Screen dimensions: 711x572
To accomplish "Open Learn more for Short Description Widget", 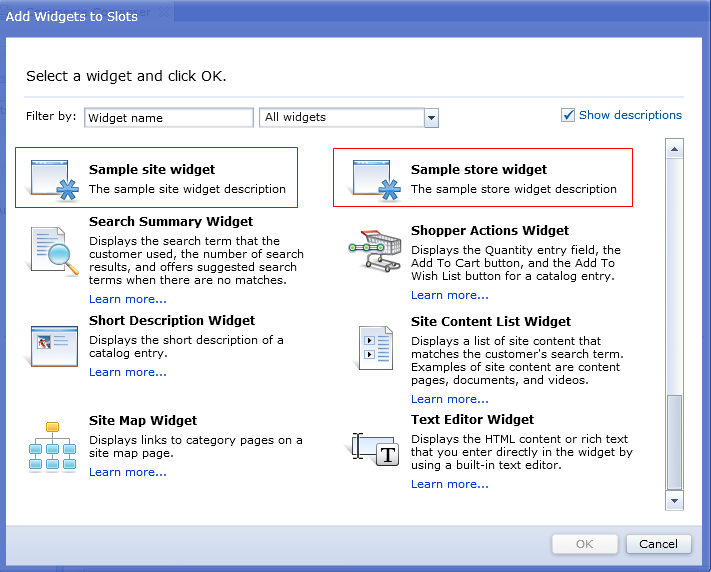I will (128, 372).
